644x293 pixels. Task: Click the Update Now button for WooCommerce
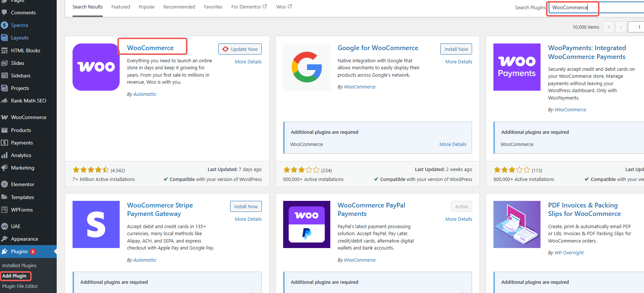(x=240, y=49)
